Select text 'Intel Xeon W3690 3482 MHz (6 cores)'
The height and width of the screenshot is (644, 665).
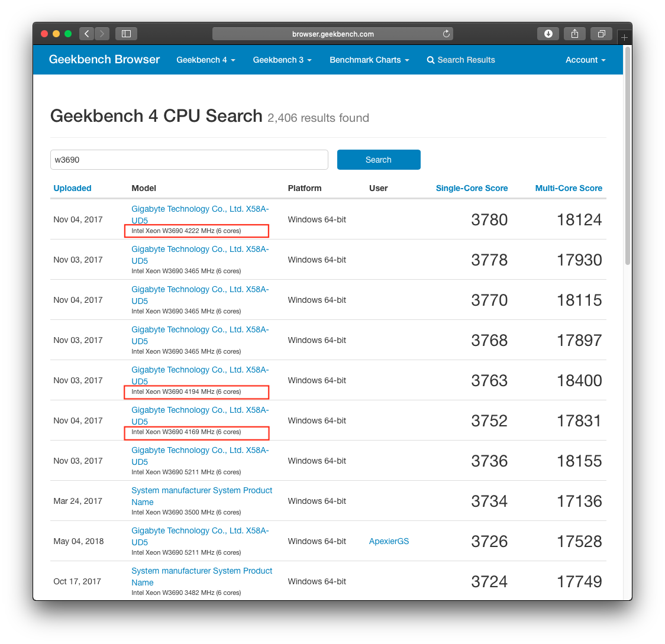(x=186, y=593)
